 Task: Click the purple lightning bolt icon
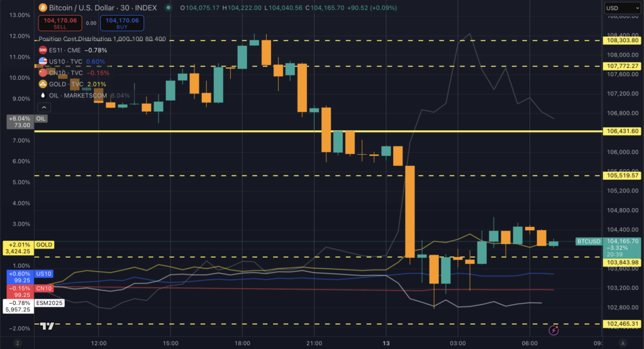point(553,330)
